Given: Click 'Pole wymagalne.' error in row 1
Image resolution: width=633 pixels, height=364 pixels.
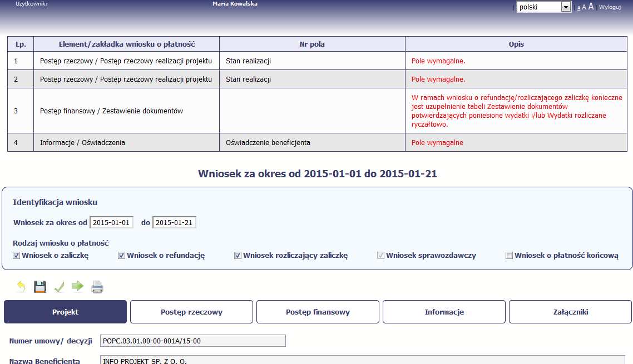Looking at the screenshot, I should [438, 61].
